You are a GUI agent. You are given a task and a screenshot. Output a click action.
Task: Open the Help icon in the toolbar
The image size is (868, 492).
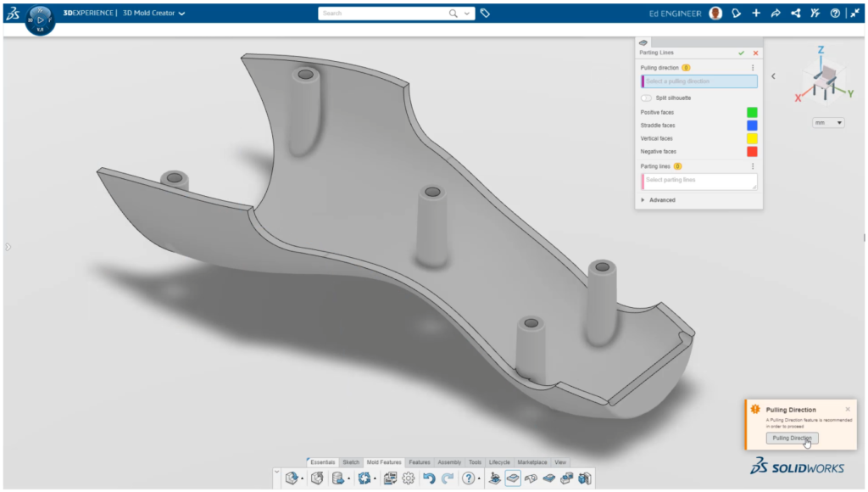(836, 14)
